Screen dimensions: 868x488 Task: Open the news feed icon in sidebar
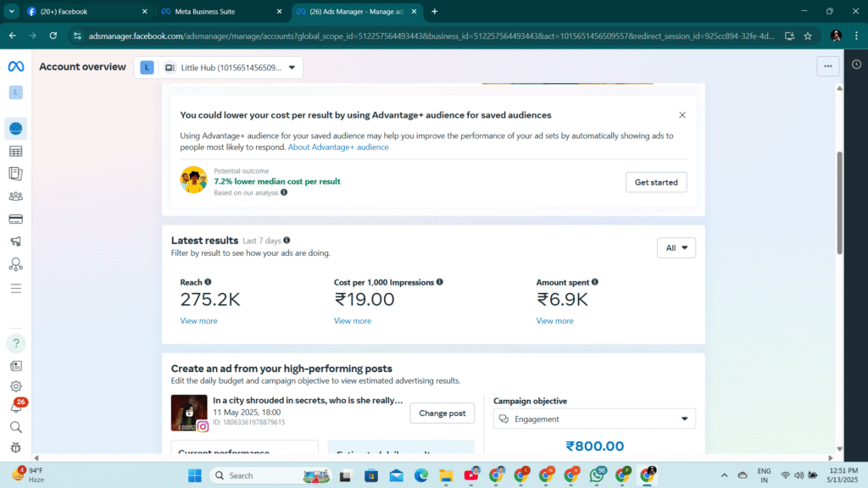16,366
